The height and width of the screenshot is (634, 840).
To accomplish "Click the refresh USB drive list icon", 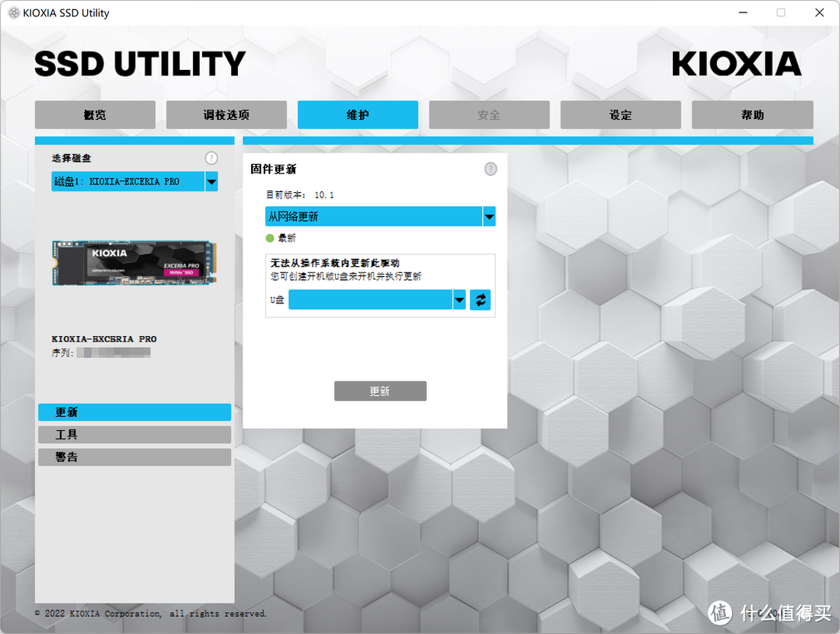I will [481, 300].
